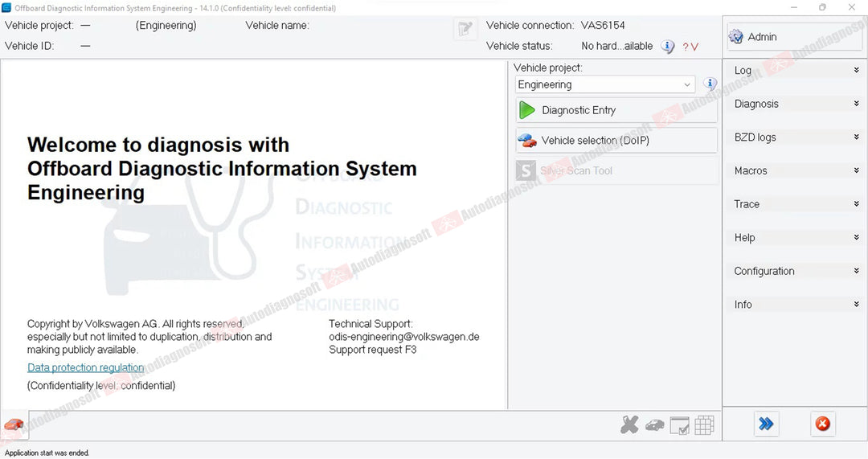Open Vehicle selection (DoIP)
This screenshot has height=459, width=868.
click(616, 141)
